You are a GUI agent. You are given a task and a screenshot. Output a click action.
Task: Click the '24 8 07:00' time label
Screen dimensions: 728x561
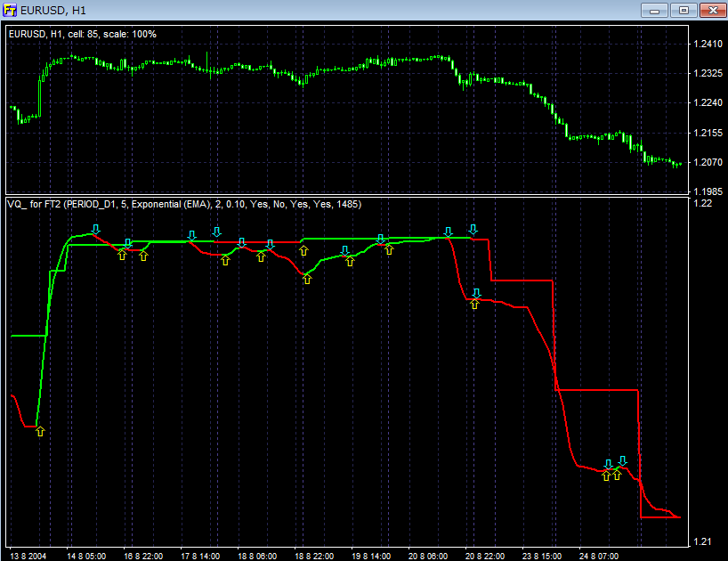599,556
